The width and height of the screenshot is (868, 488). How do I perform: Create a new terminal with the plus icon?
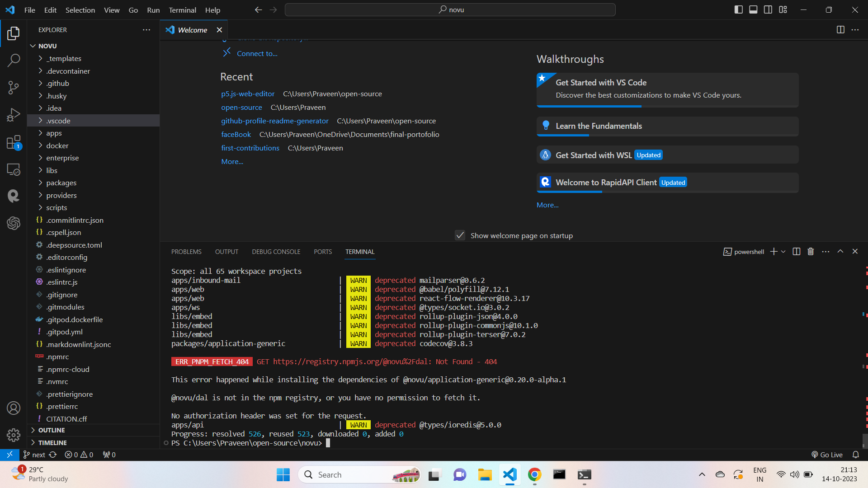pos(774,251)
